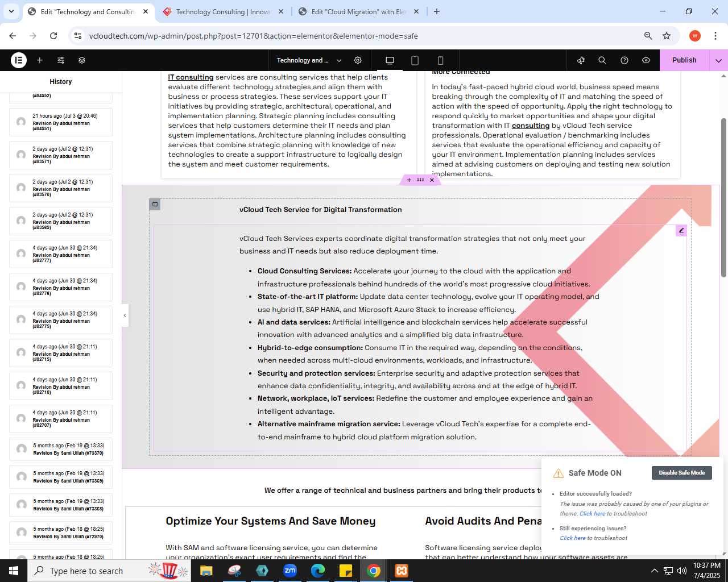
Task: Open Zoom from the taskbar
Action: [290, 571]
